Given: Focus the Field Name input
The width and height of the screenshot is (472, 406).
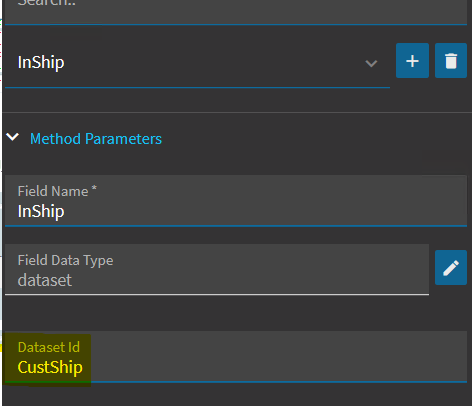Looking at the screenshot, I should [236, 201].
